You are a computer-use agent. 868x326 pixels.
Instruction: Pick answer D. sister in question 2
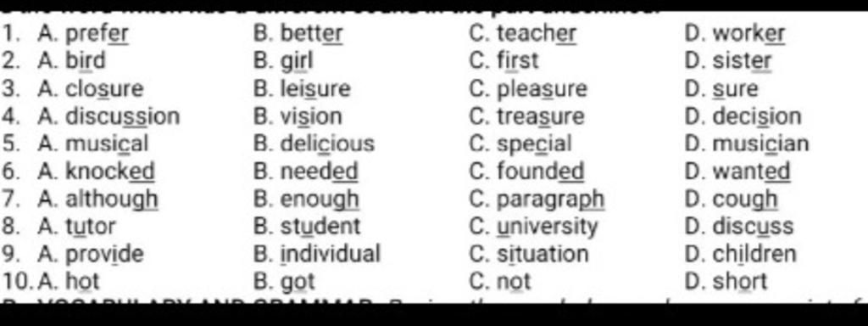pyautogui.click(x=728, y=61)
